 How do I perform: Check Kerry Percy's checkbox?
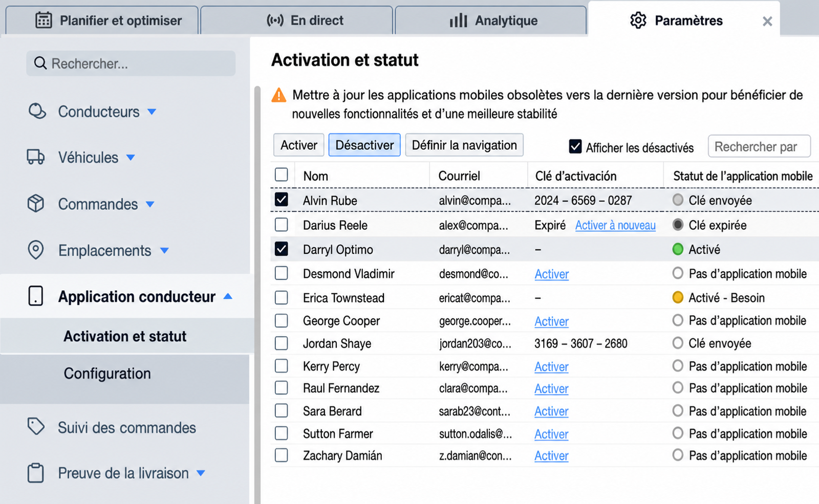pos(282,366)
